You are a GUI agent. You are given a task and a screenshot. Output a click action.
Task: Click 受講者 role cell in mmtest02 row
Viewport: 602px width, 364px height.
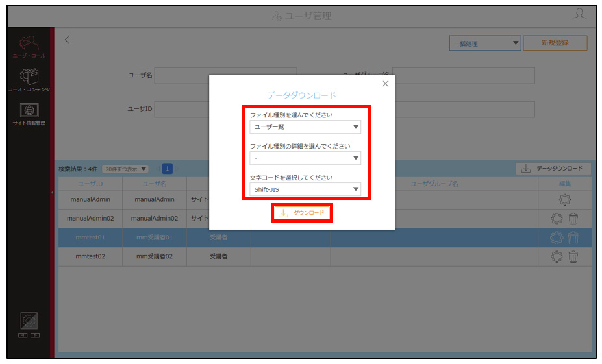pyautogui.click(x=218, y=256)
